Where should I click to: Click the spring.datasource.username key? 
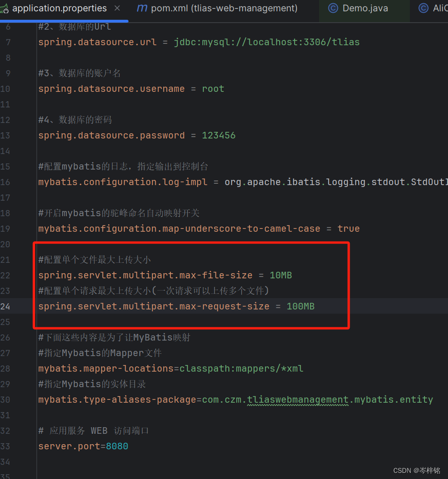(112, 89)
